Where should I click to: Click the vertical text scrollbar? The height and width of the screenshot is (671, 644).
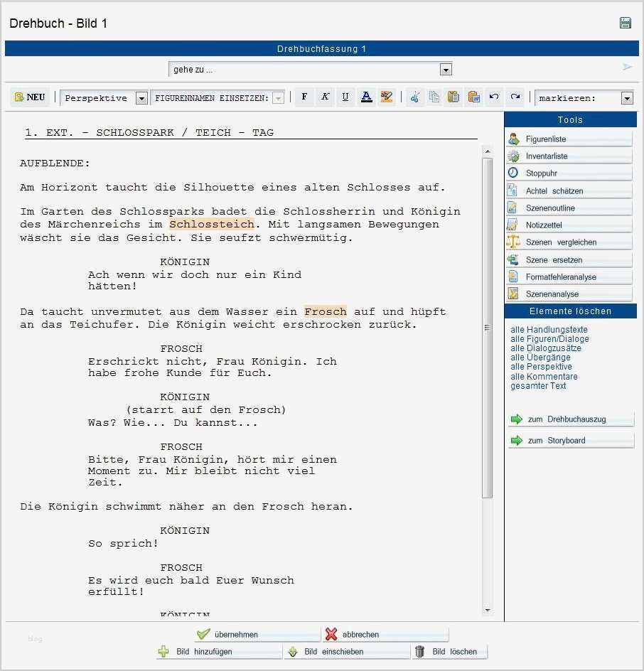coord(488,327)
